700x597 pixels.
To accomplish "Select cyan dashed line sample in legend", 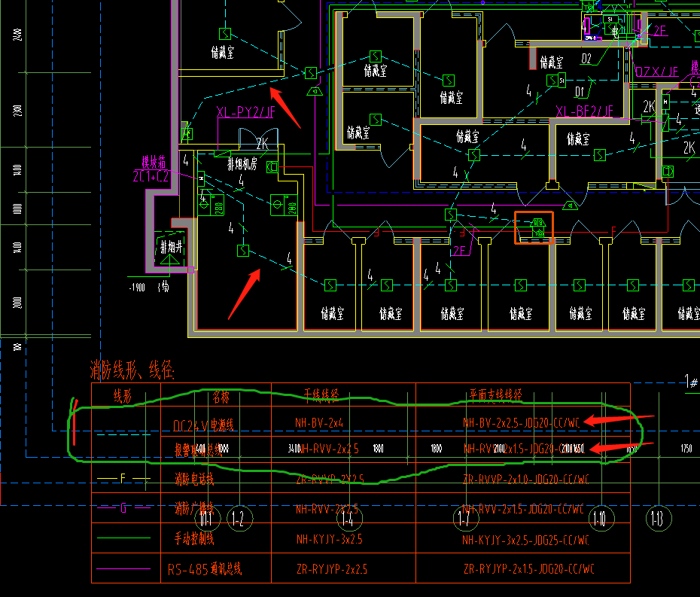I will point(123,434).
